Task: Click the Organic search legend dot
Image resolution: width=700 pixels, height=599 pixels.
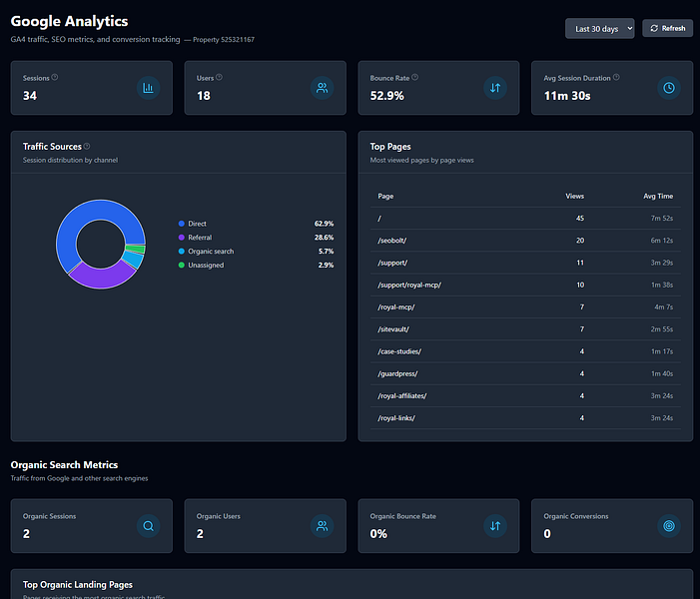Action: [182, 252]
